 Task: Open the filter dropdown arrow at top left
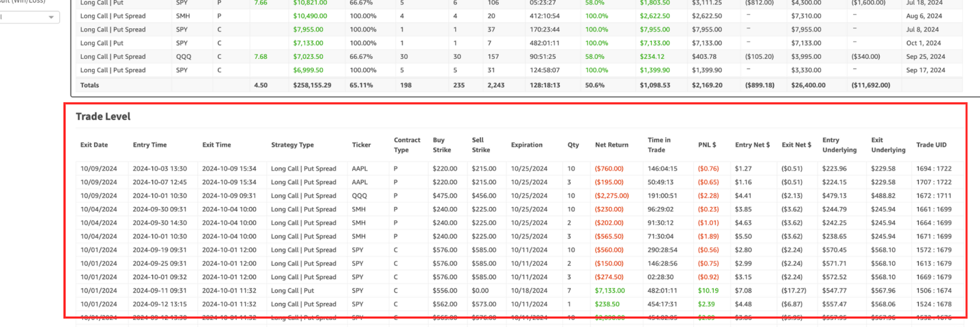pyautogui.click(x=51, y=17)
